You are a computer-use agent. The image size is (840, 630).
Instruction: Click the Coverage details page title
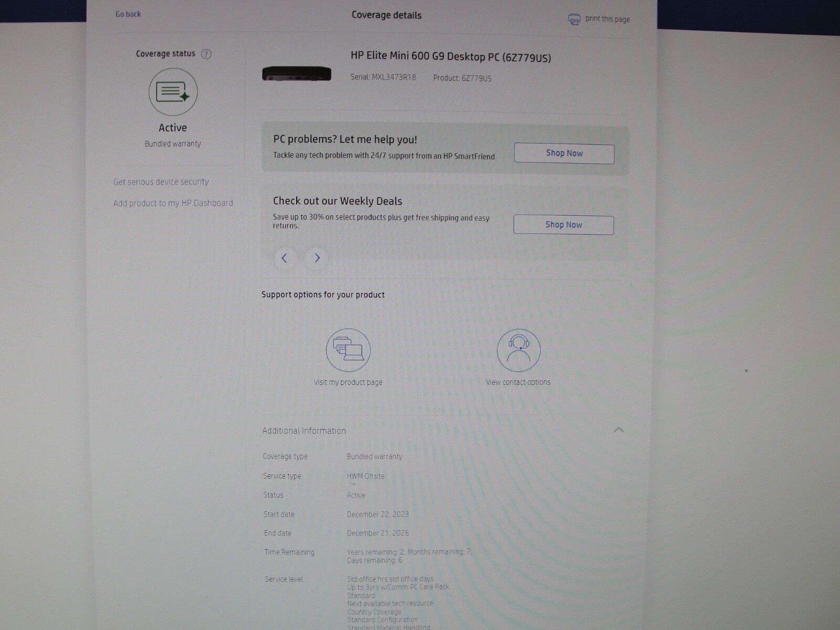(x=386, y=15)
